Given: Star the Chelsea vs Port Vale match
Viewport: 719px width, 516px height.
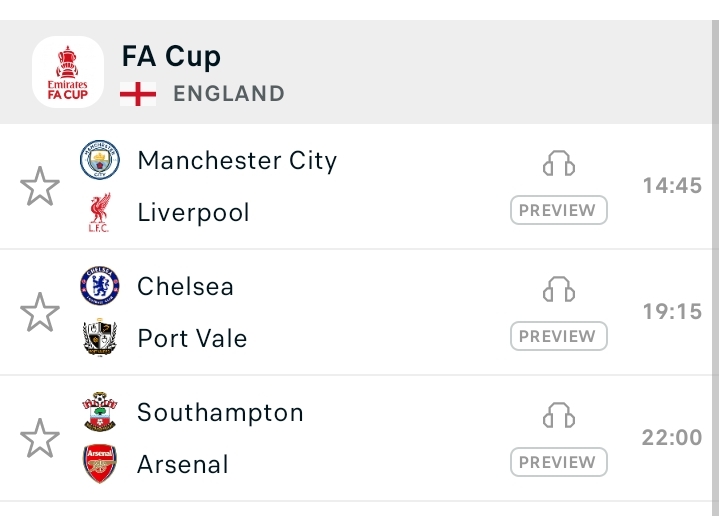Looking at the screenshot, I should click(40, 313).
